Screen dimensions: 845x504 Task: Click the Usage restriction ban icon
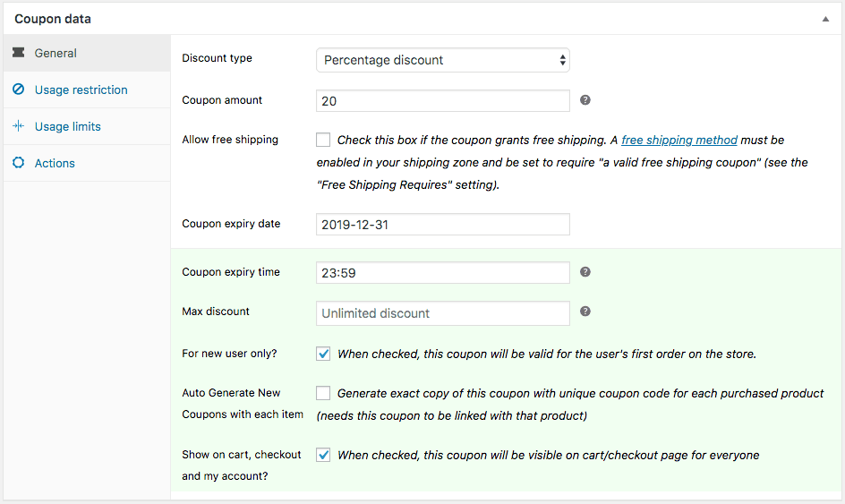pyautogui.click(x=18, y=89)
